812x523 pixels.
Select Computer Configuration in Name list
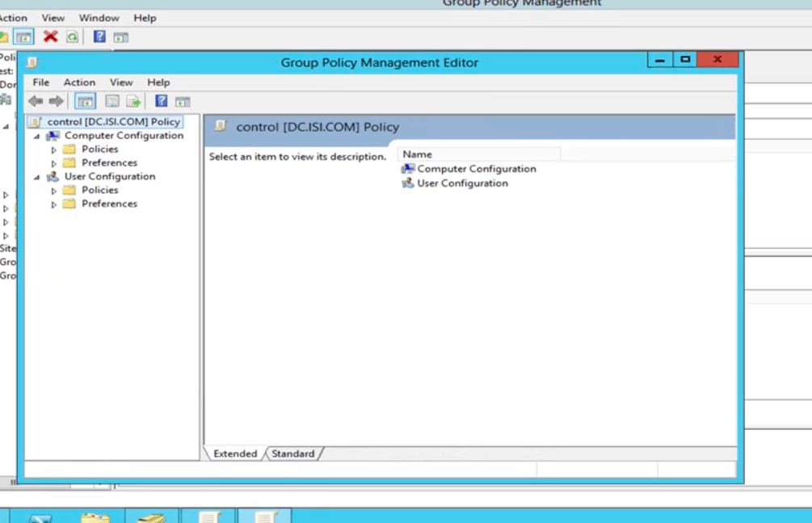point(477,168)
